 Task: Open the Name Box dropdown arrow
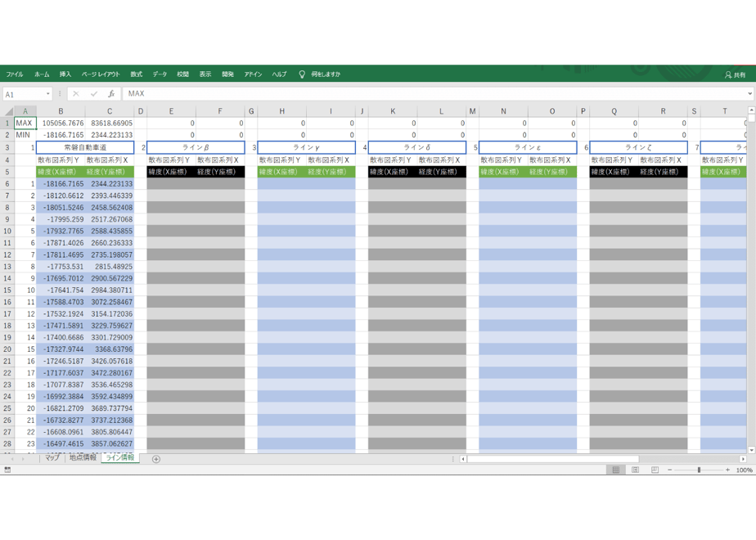coord(47,94)
